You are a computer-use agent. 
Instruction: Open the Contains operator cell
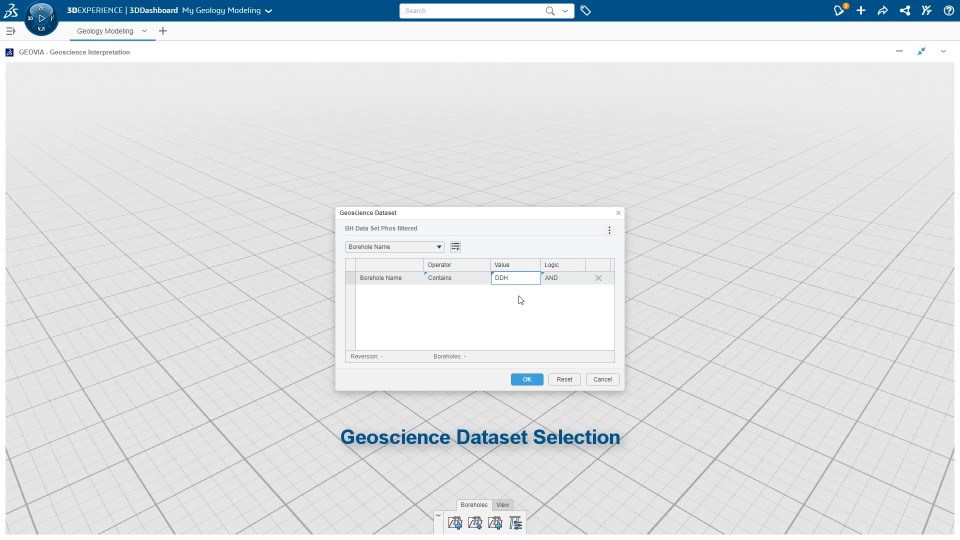(x=457, y=278)
